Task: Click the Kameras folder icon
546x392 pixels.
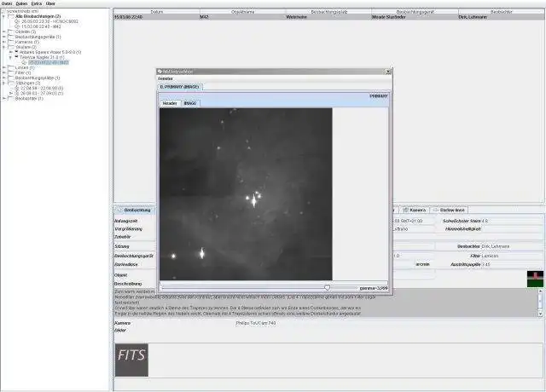Action: [x=11, y=42]
